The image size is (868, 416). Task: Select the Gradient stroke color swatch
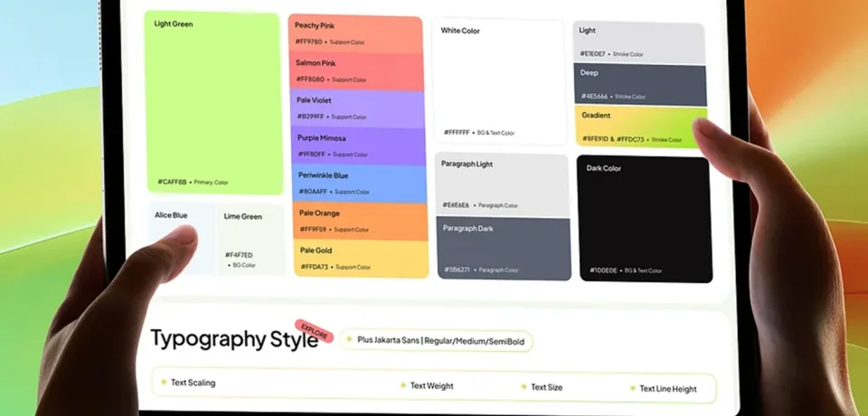point(640,128)
